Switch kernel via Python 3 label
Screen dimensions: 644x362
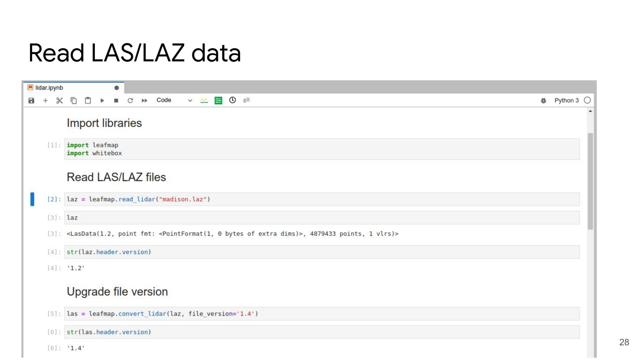click(566, 101)
